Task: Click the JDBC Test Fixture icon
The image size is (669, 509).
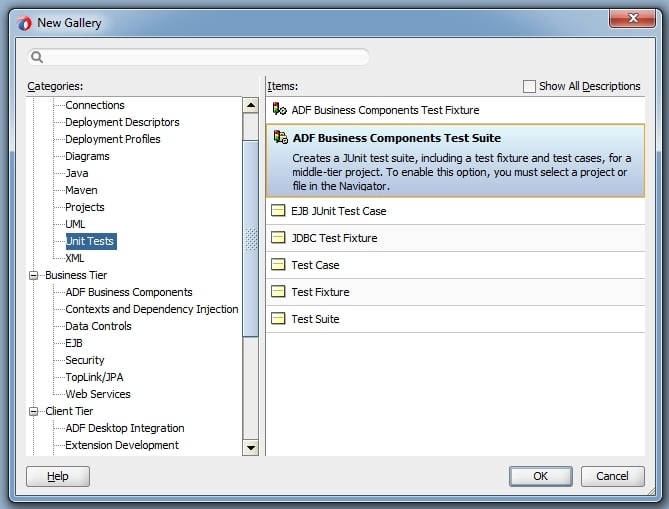Action: 278,237
